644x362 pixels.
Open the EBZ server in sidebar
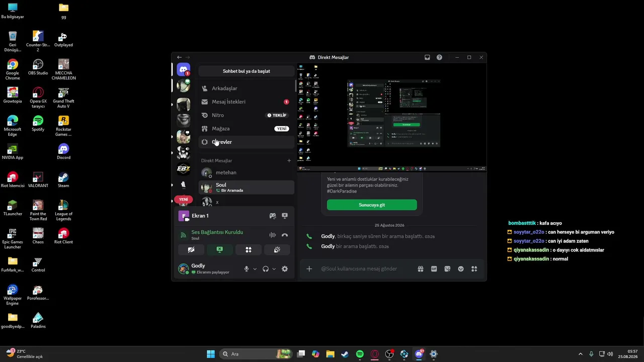pos(184,169)
